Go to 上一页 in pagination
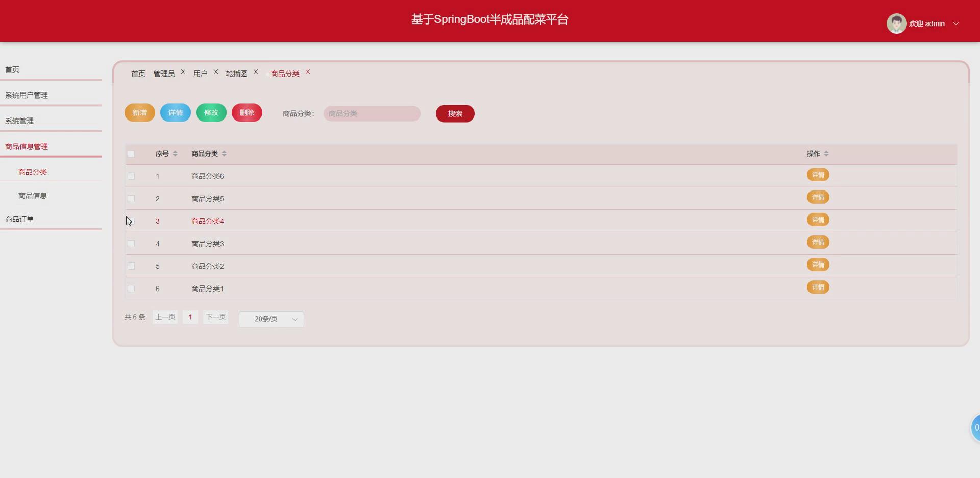Viewport: 980px width, 478px height. (165, 317)
